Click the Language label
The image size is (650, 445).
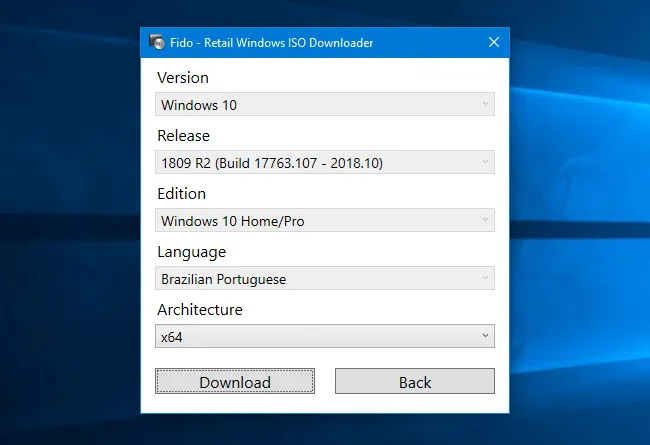pyautogui.click(x=192, y=252)
